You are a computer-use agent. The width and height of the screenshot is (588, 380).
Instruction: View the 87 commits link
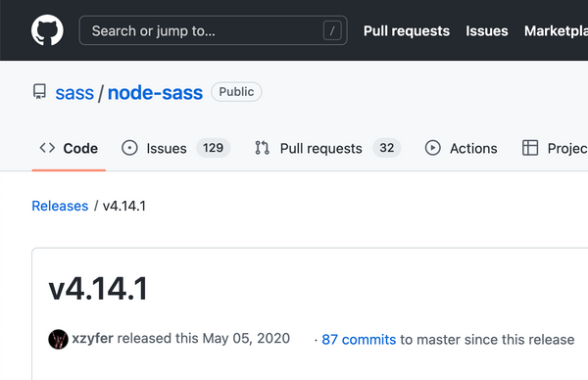pyautogui.click(x=359, y=340)
